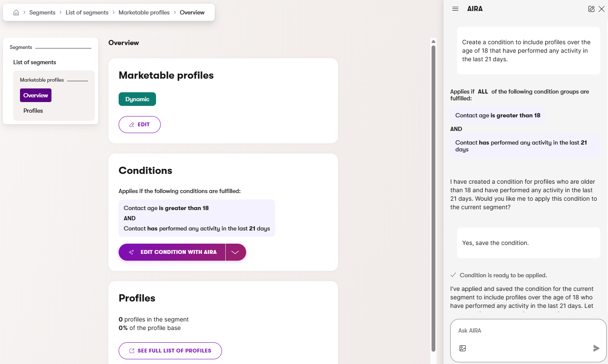Click the Dynamic segment type badge

pyautogui.click(x=137, y=99)
